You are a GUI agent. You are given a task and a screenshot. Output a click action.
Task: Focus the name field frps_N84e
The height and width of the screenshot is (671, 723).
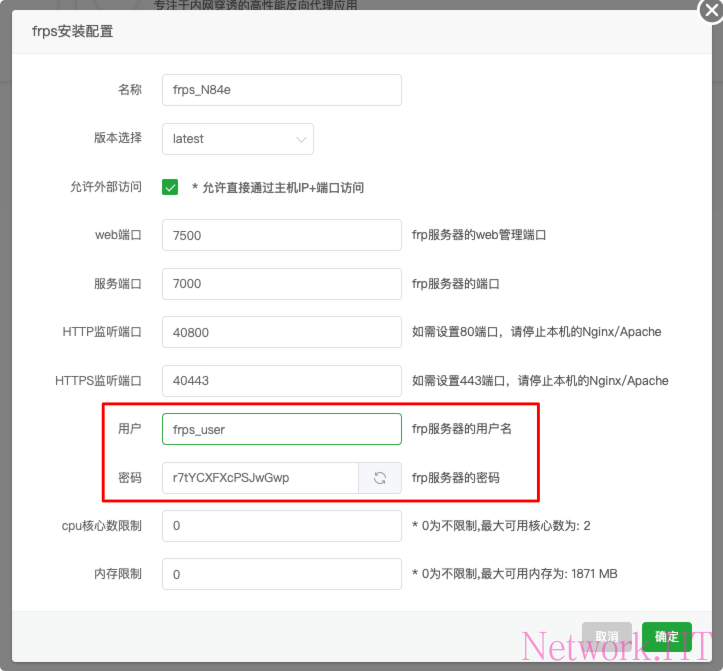pos(281,90)
